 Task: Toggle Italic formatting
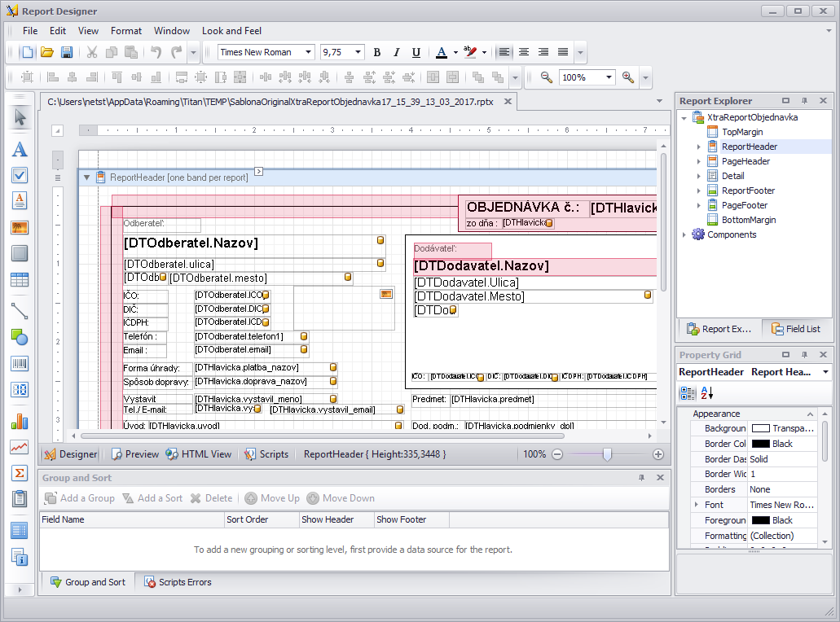click(396, 52)
